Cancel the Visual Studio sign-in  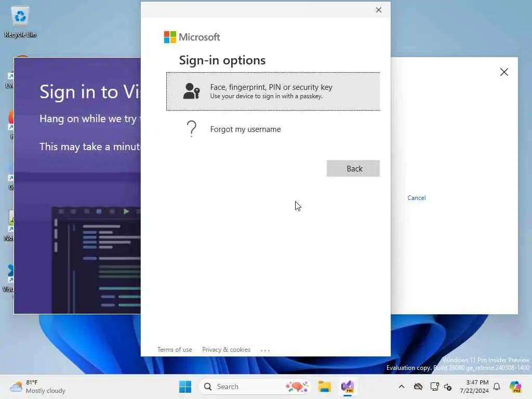click(416, 198)
